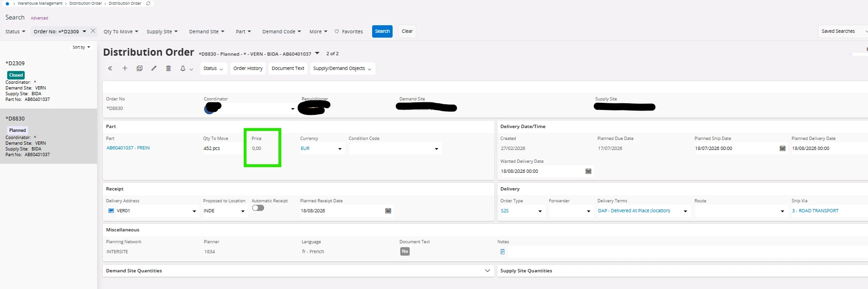This screenshot has height=289, width=868.
Task: Click the blue Search button
Action: point(382,31)
